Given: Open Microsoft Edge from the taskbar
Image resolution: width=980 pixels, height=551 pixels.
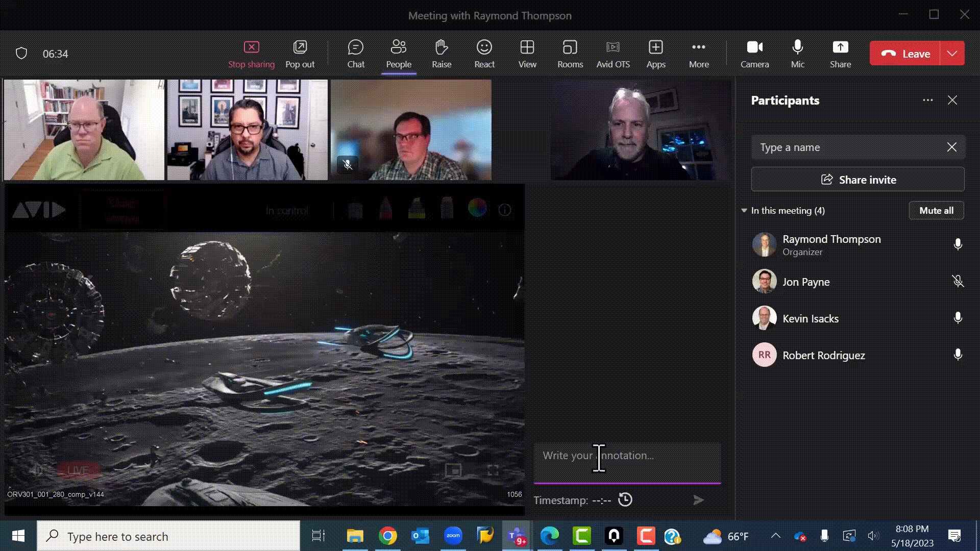Looking at the screenshot, I should [550, 536].
